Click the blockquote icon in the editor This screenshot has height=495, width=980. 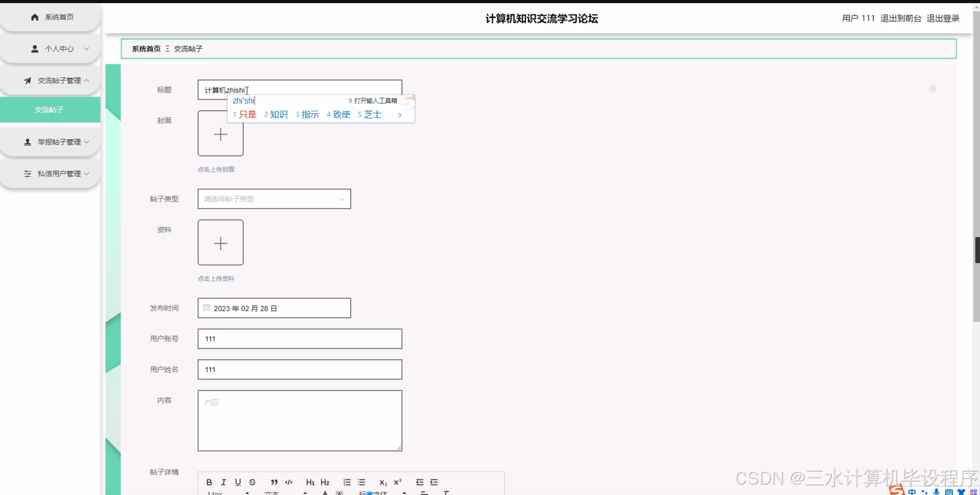click(x=274, y=482)
